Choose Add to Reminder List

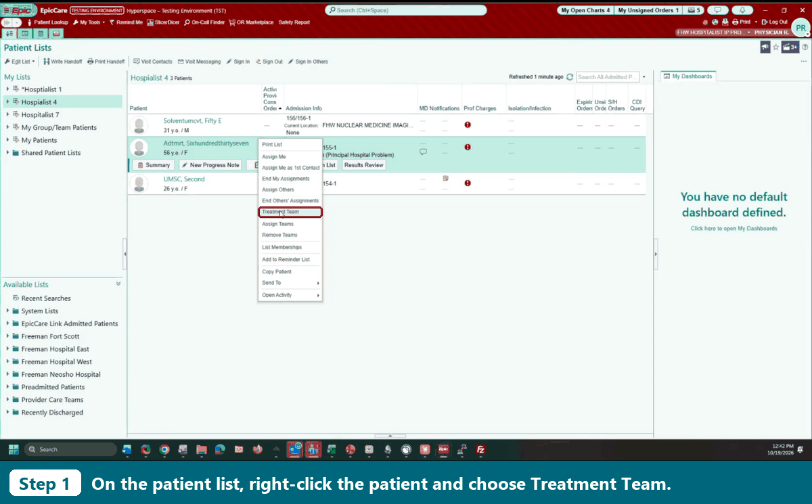[290, 260]
